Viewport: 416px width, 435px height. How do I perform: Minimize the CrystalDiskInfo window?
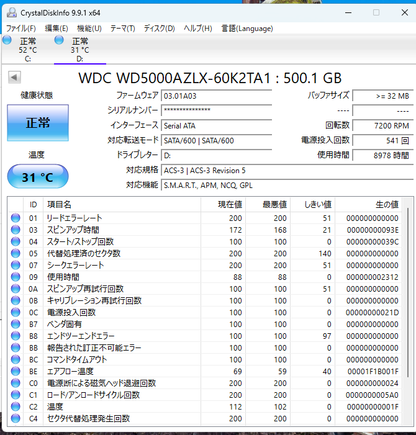pos(348,13)
